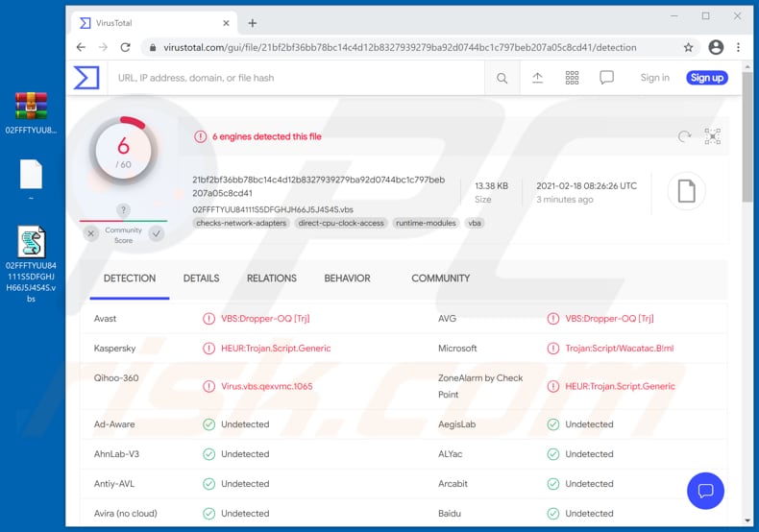The image size is (759, 532).
Task: Click Virus.vbs.qexvmc.1065 result
Action: [267, 386]
